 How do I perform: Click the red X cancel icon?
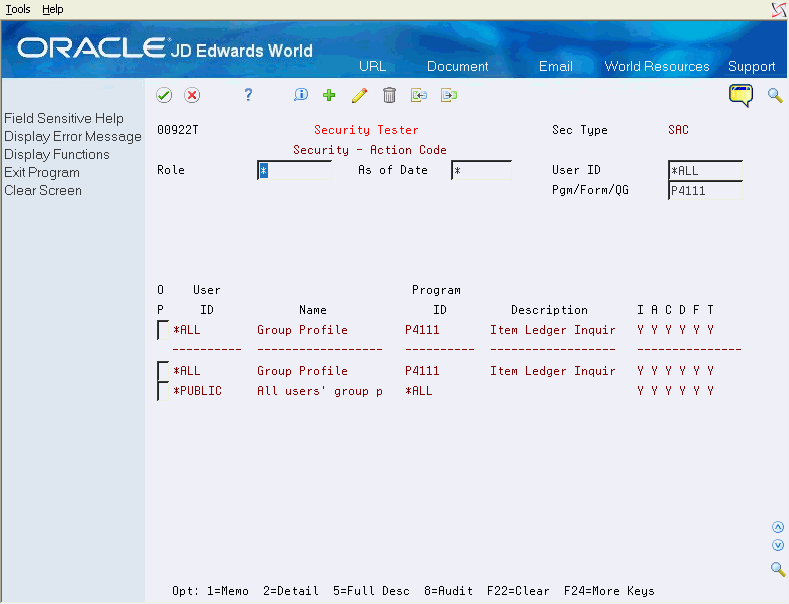[192, 95]
